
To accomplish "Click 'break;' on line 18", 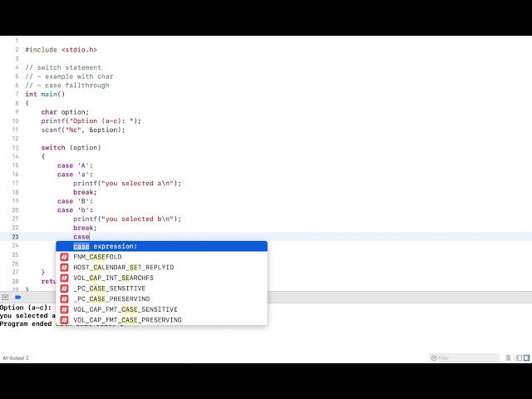I will tap(85, 192).
